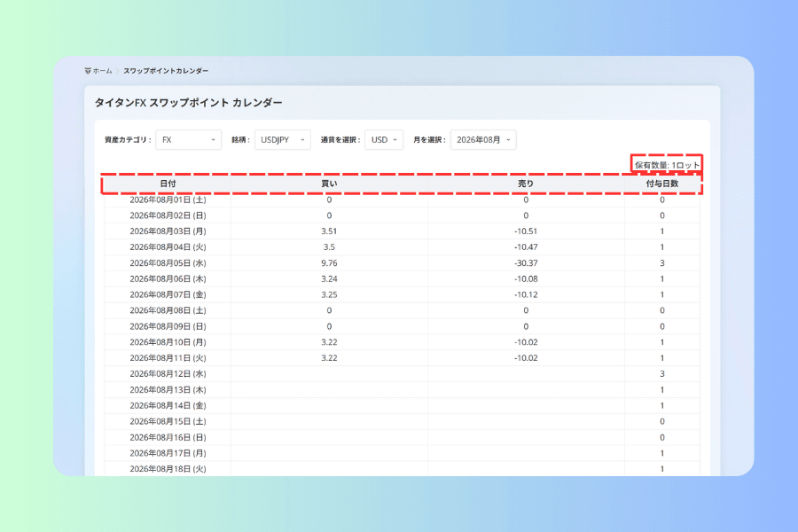Click スワップポイントカレンダー breadcrumb
Image resolution: width=798 pixels, height=532 pixels.
pyautogui.click(x=166, y=71)
